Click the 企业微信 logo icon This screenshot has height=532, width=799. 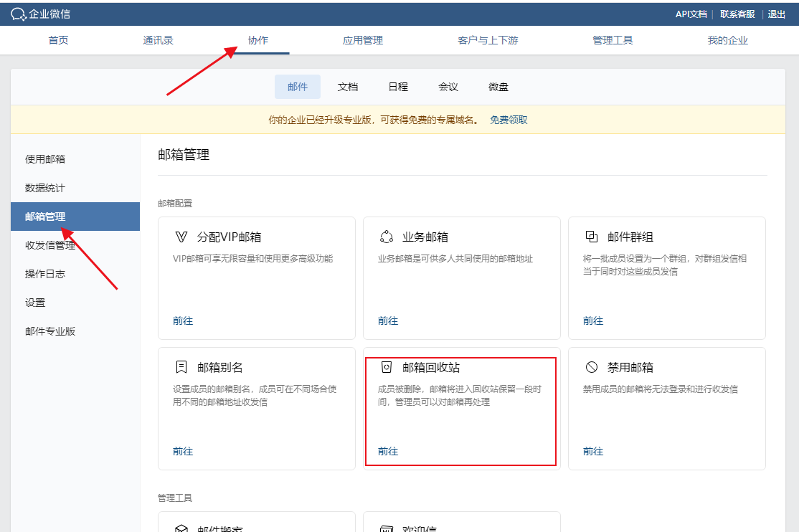coord(18,14)
